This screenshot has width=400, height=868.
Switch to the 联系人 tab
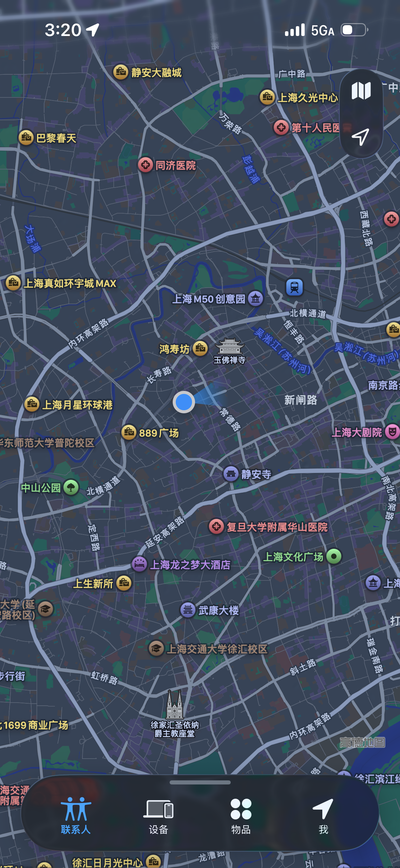pos(76,816)
